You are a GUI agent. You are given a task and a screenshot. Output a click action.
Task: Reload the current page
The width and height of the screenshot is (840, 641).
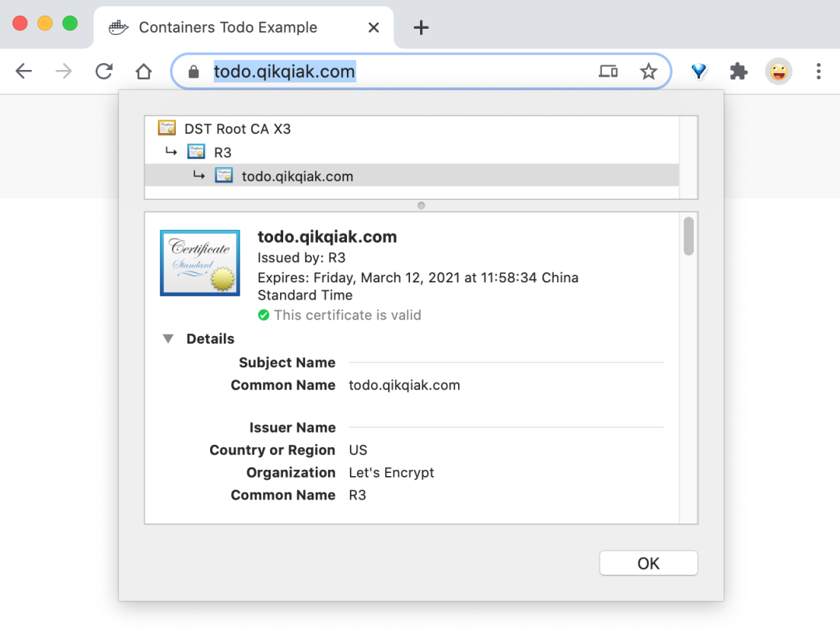103,71
